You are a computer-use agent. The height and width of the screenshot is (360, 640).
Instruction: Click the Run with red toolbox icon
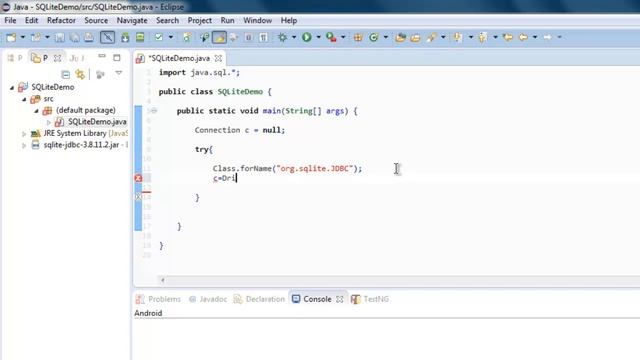[331, 38]
